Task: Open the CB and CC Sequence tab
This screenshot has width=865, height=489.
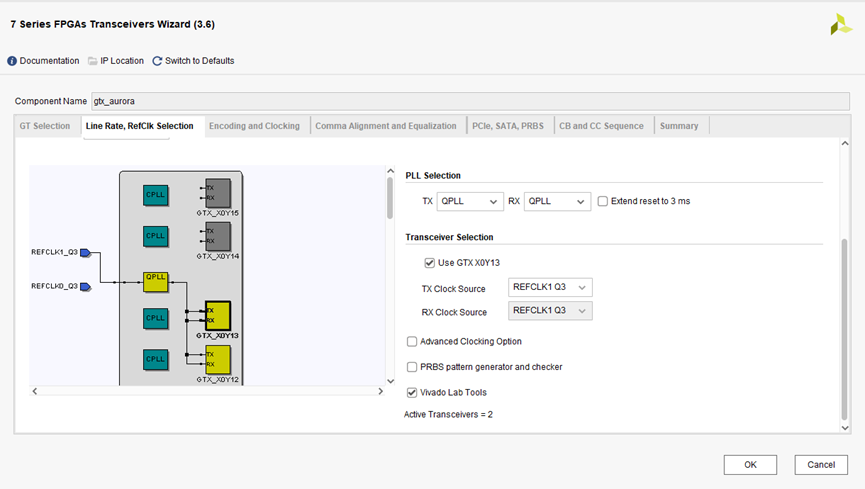Action: click(601, 126)
